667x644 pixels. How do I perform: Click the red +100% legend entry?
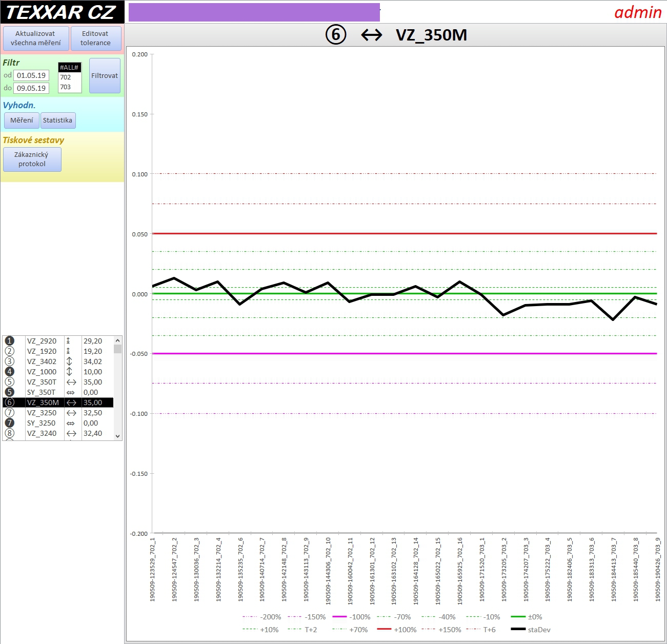click(x=396, y=630)
